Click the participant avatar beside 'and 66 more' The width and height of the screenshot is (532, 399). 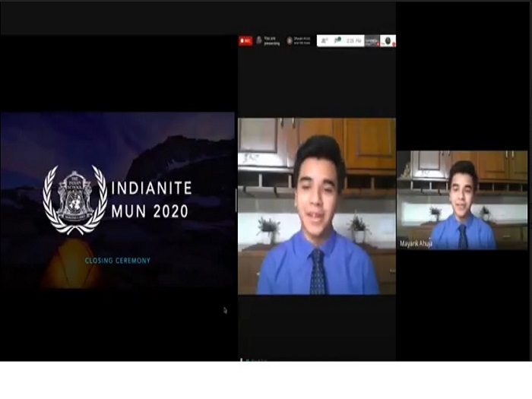[290, 41]
